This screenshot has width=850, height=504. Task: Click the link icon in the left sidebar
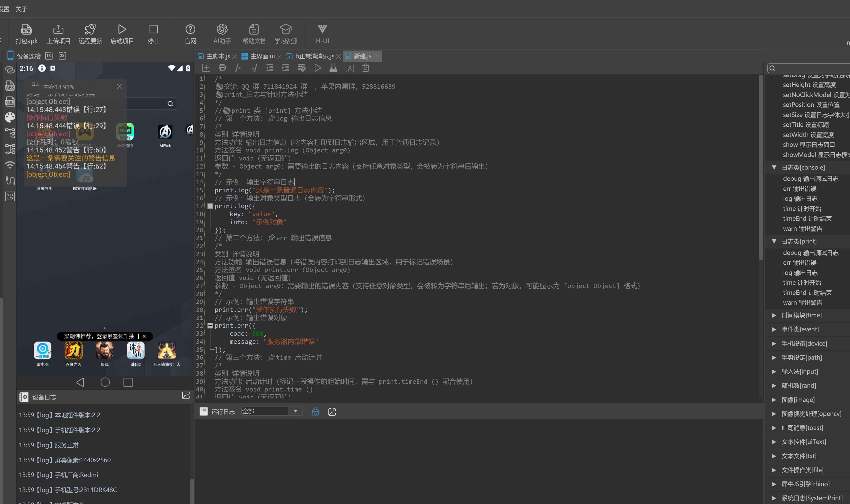[x=10, y=70]
